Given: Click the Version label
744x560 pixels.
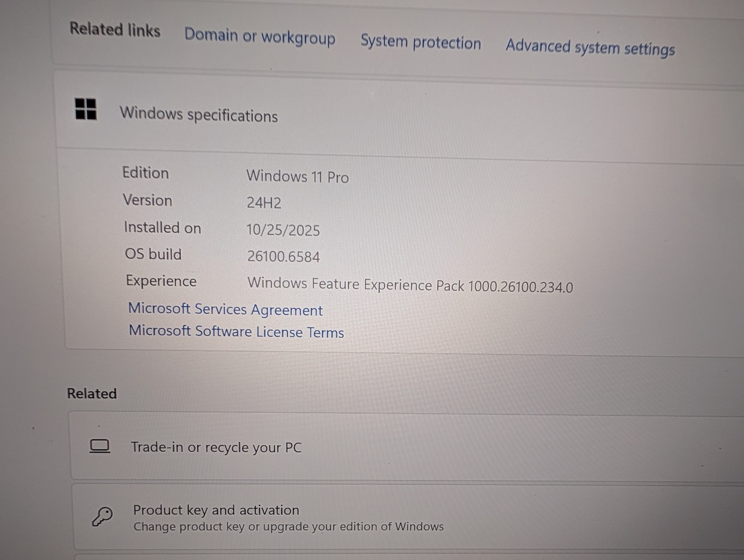Looking at the screenshot, I should pyautogui.click(x=147, y=200).
